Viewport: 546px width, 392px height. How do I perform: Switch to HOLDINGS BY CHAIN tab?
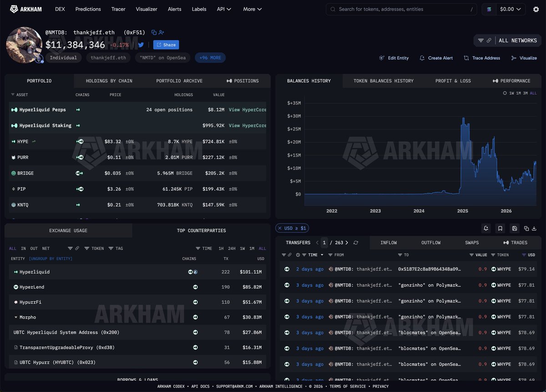pyautogui.click(x=109, y=81)
